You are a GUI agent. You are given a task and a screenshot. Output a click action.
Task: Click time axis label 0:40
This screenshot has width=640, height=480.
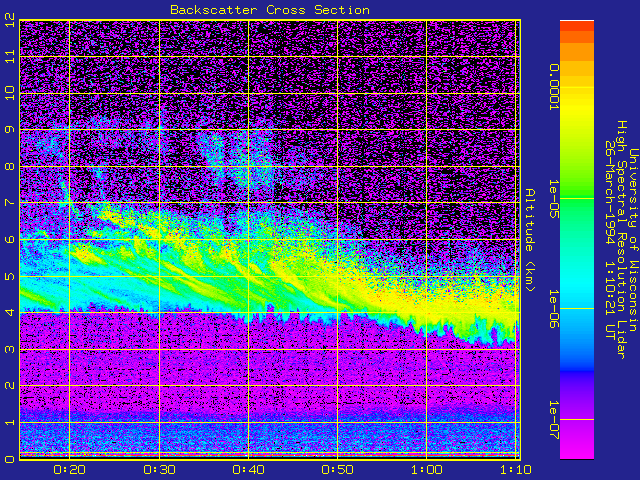point(248,470)
